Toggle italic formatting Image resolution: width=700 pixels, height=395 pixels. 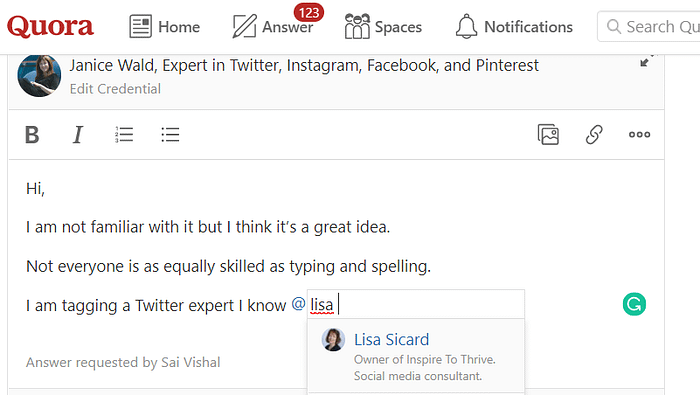coord(78,134)
